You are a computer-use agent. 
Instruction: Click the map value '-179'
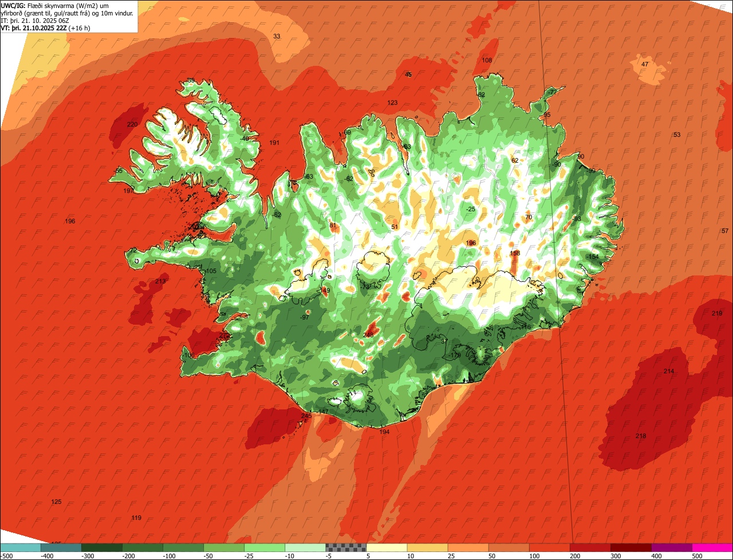tap(455, 356)
